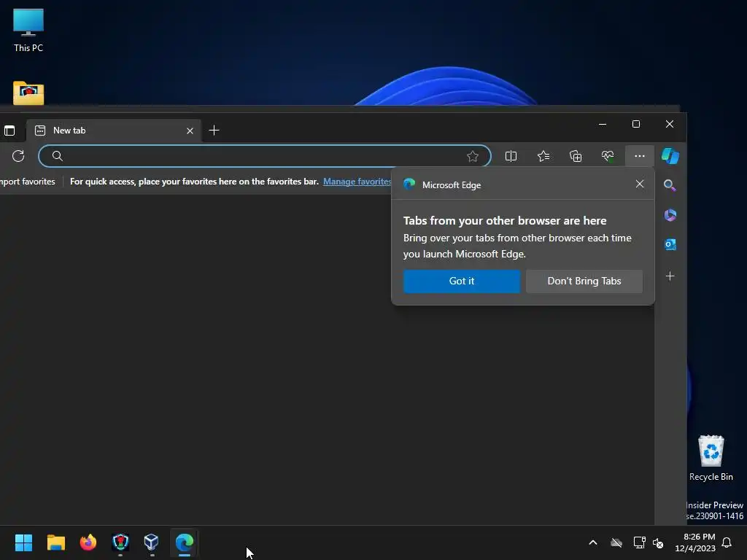Click the Got it button

tap(462, 281)
